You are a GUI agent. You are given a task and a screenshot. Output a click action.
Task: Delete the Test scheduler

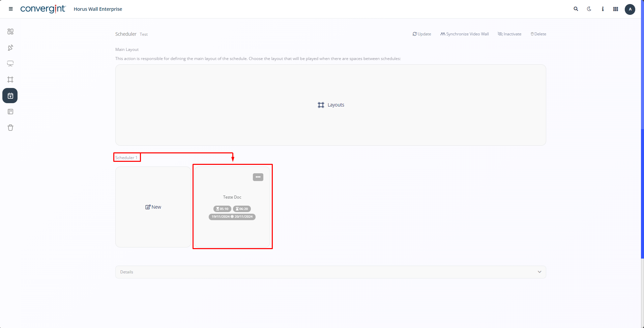538,34
